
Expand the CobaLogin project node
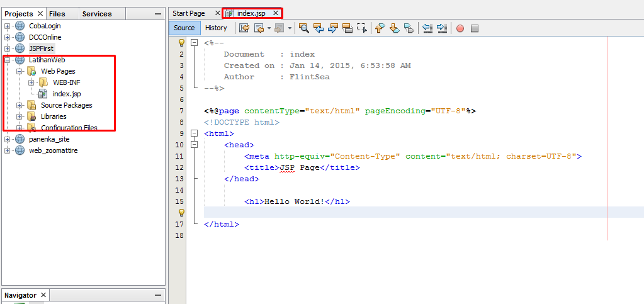coord(8,26)
